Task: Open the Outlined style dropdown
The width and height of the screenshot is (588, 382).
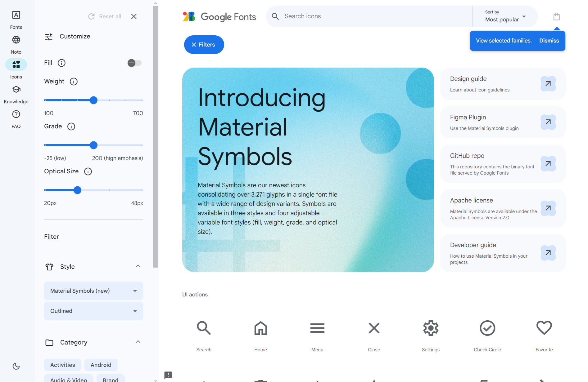Action: click(93, 311)
